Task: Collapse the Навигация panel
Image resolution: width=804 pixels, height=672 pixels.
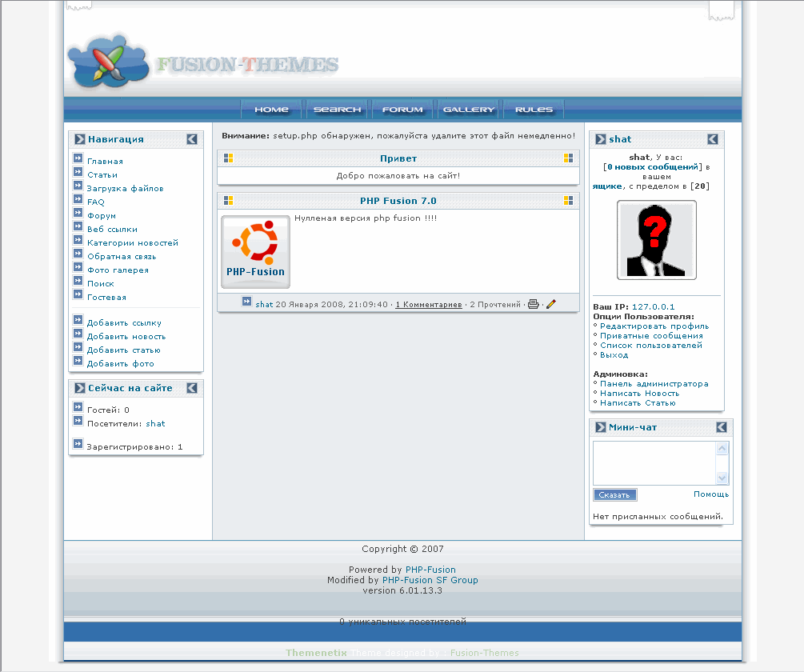Action: (192, 139)
